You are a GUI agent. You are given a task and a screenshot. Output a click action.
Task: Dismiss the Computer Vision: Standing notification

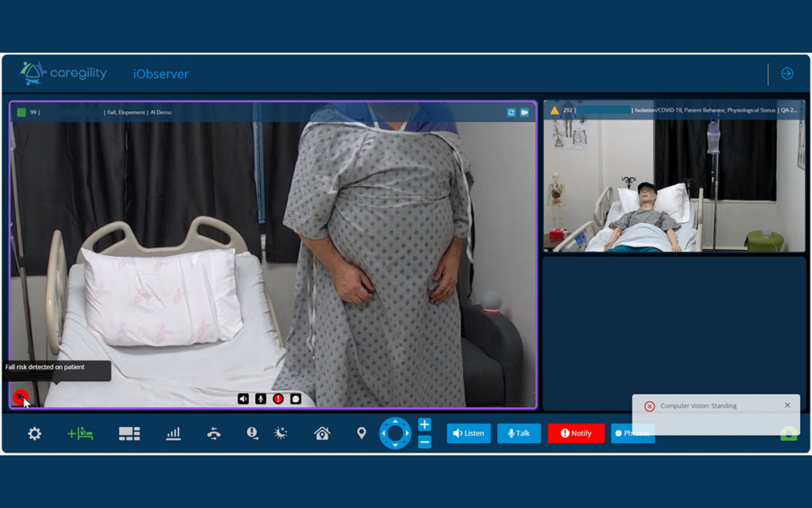click(787, 406)
